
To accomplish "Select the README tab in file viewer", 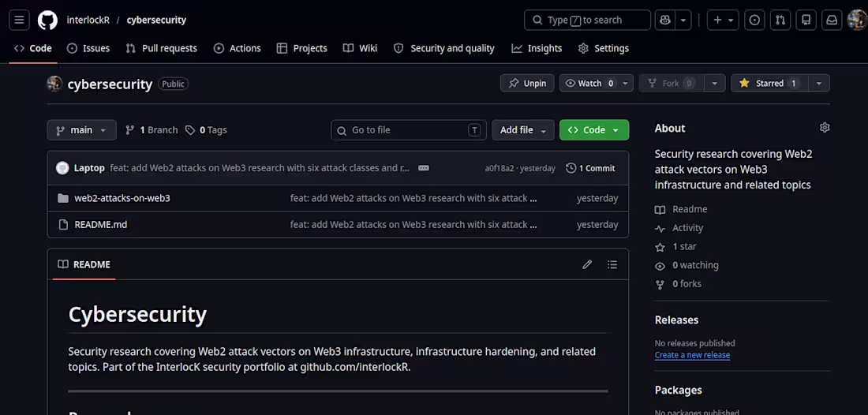I will coord(84,264).
